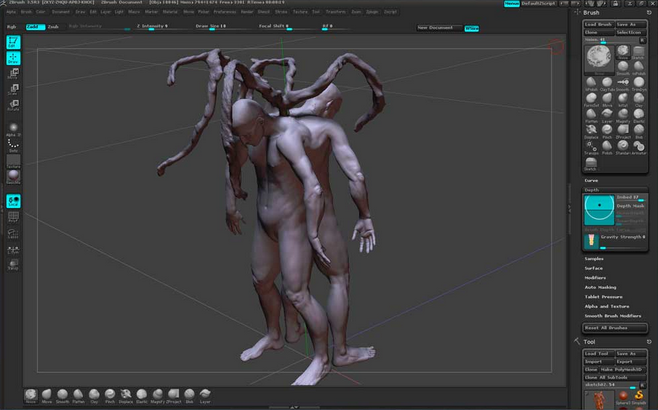Toggle the Zsub sculpt mode
658x410 pixels.
pyautogui.click(x=53, y=27)
